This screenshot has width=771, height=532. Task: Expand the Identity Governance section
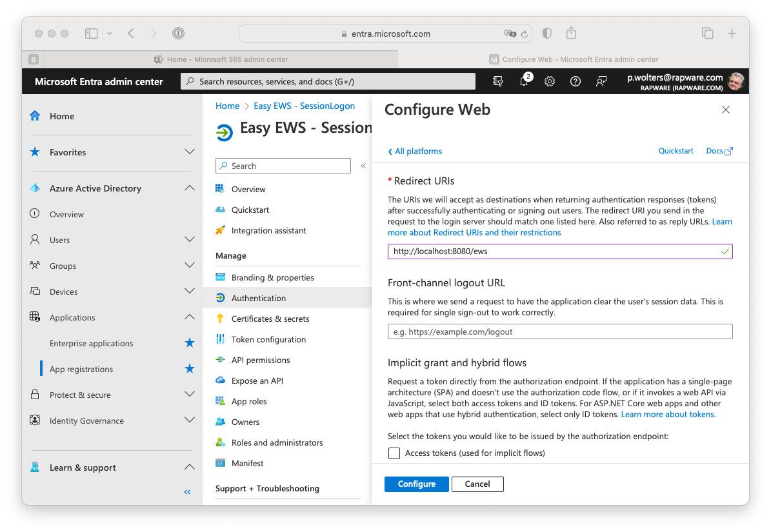click(189, 420)
